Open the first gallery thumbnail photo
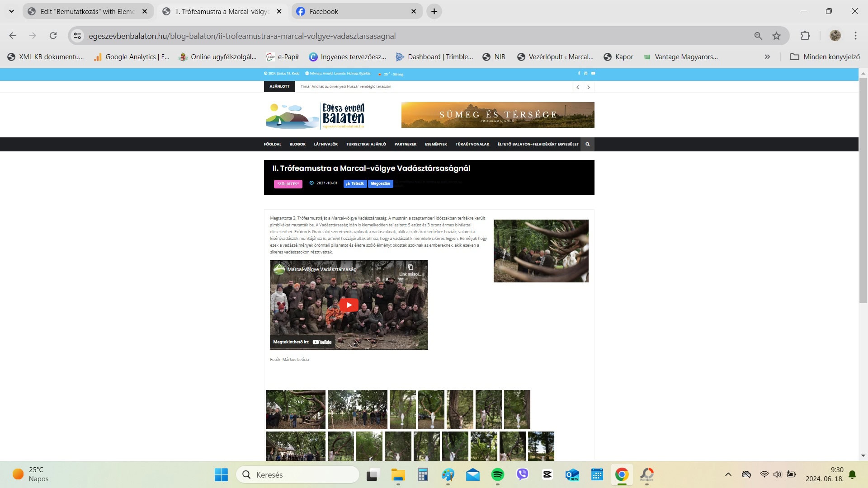Image resolution: width=868 pixels, height=488 pixels. coord(295,409)
